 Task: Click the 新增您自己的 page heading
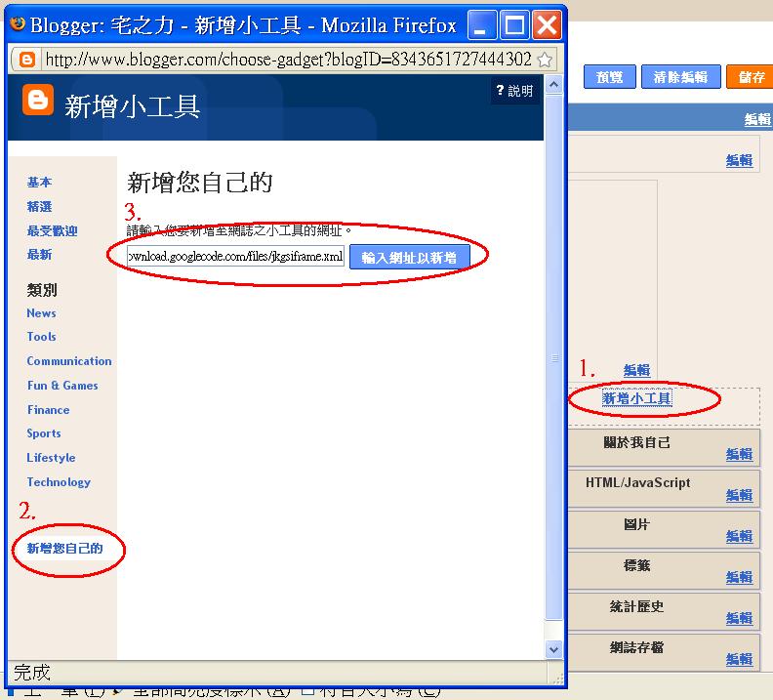[x=200, y=182]
